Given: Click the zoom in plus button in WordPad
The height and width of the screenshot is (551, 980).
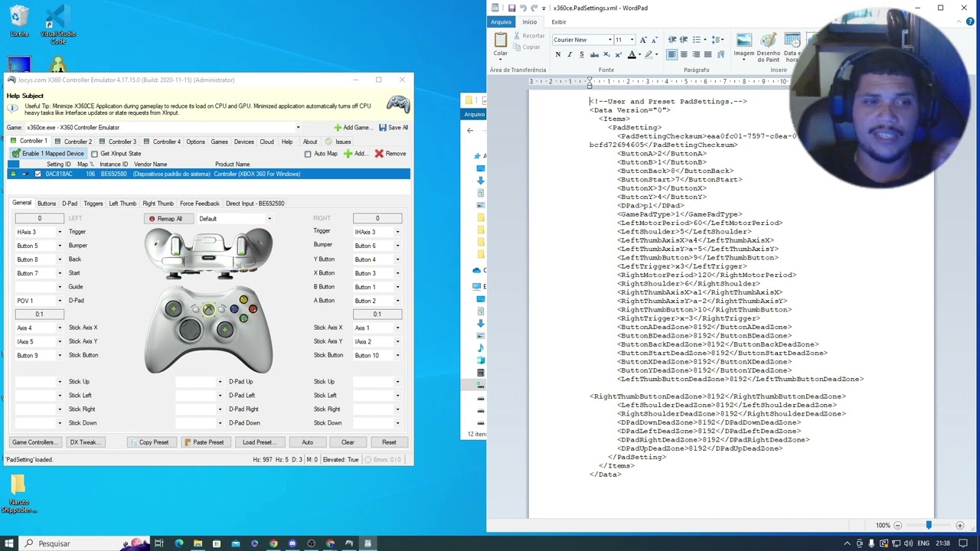Looking at the screenshot, I should pos(959,525).
